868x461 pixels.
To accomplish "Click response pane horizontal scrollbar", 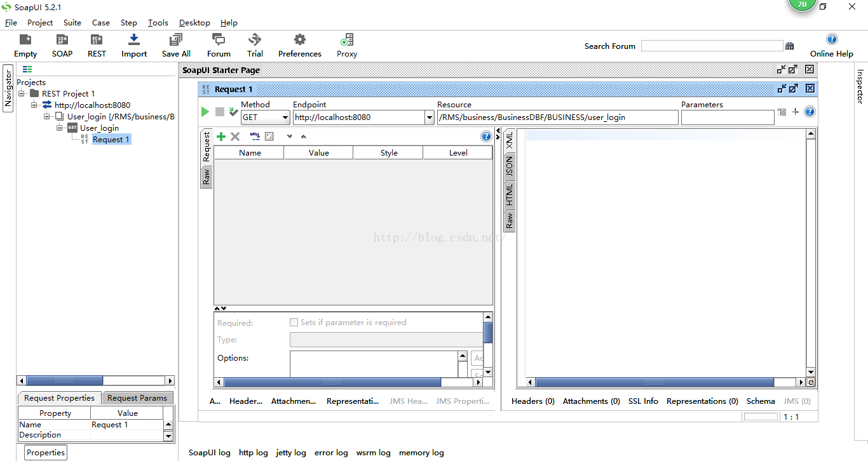I will tap(654, 382).
